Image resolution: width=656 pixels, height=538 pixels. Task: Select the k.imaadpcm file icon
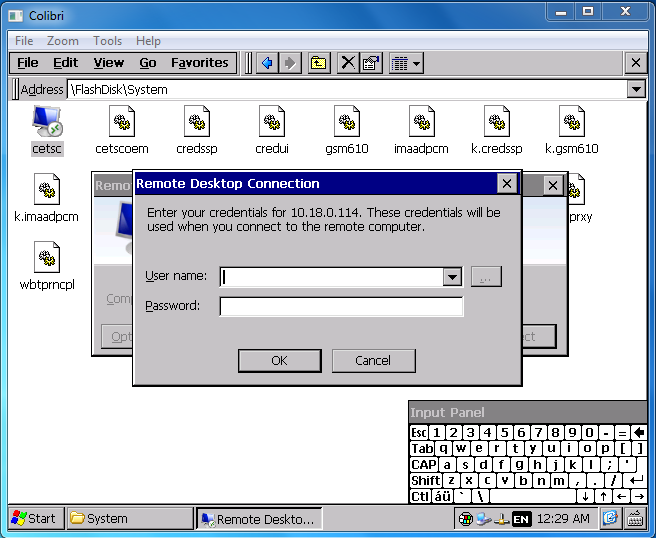[x=46, y=198]
